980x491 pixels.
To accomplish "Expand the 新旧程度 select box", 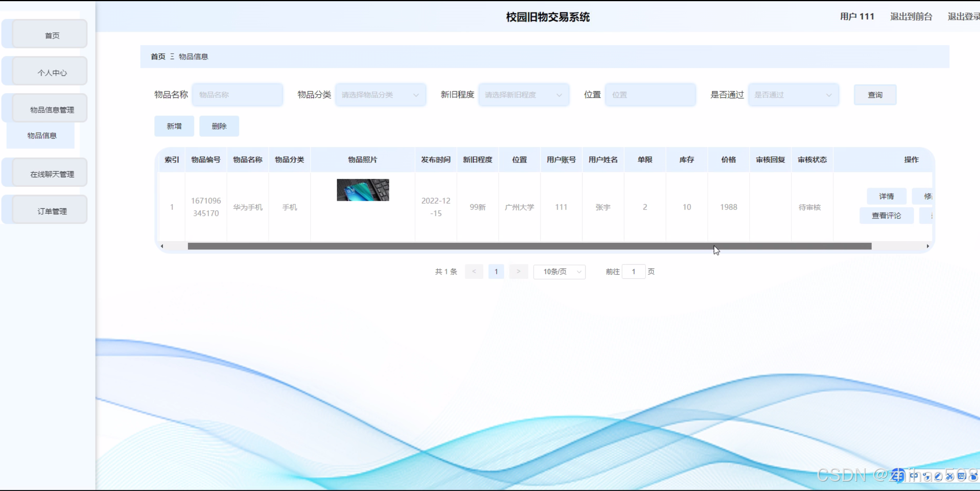I will click(x=523, y=95).
